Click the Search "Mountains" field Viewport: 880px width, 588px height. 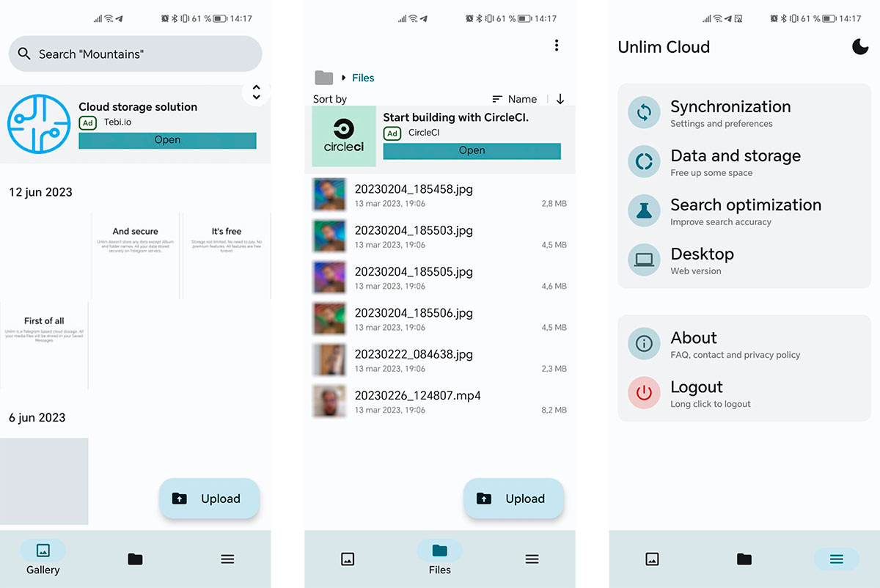(x=135, y=54)
